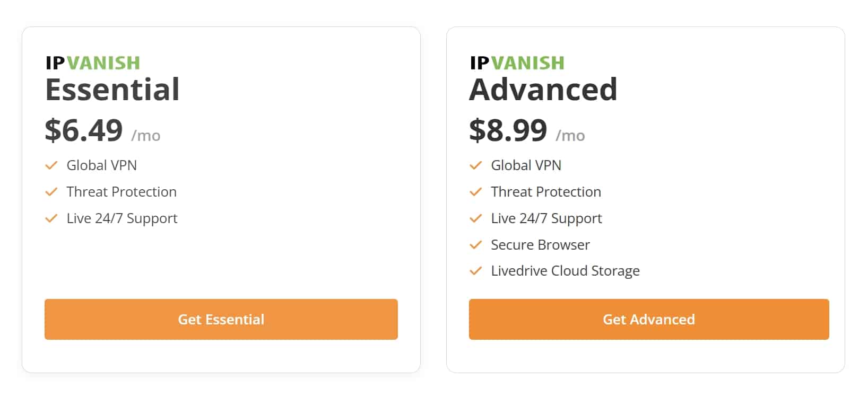868x397 pixels.
Task: Click Global VPN text in Advanced plan
Action: coord(526,165)
